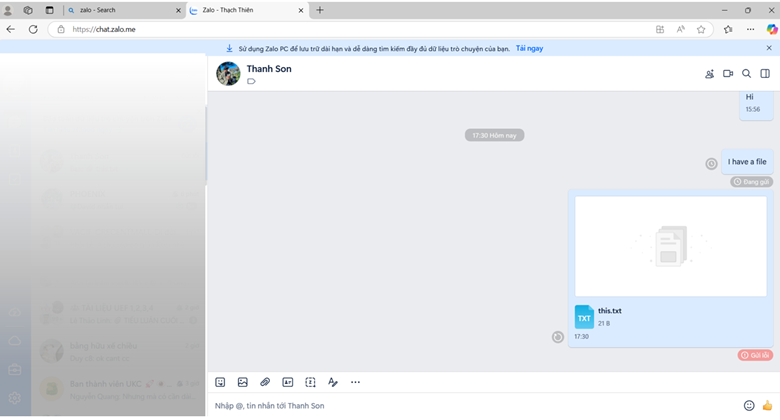
Task: Switch to the "zalo - Search" tab
Action: pyautogui.click(x=120, y=10)
